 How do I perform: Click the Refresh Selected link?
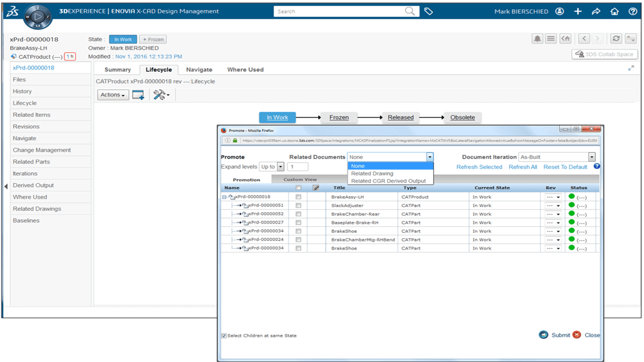(479, 167)
